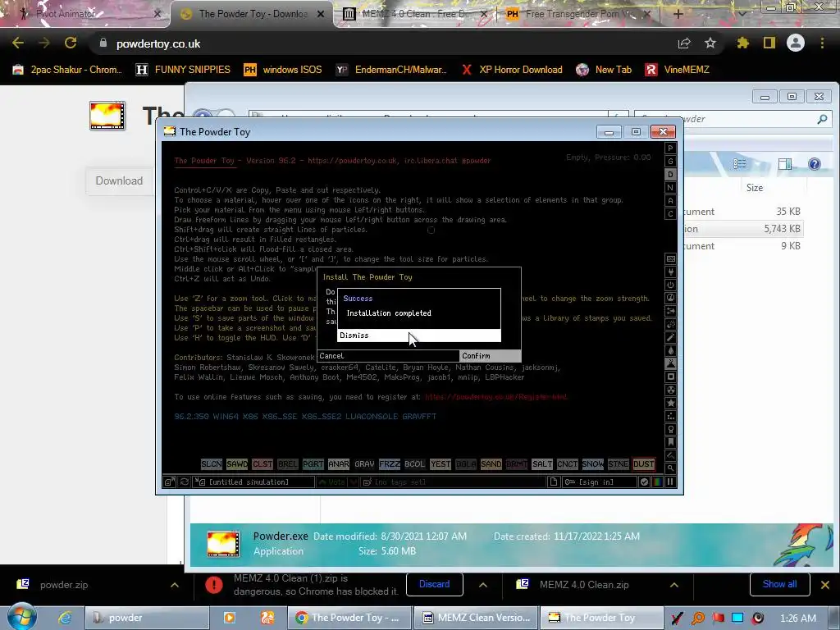Select the STNE element
The width and height of the screenshot is (840, 630).
619,464
